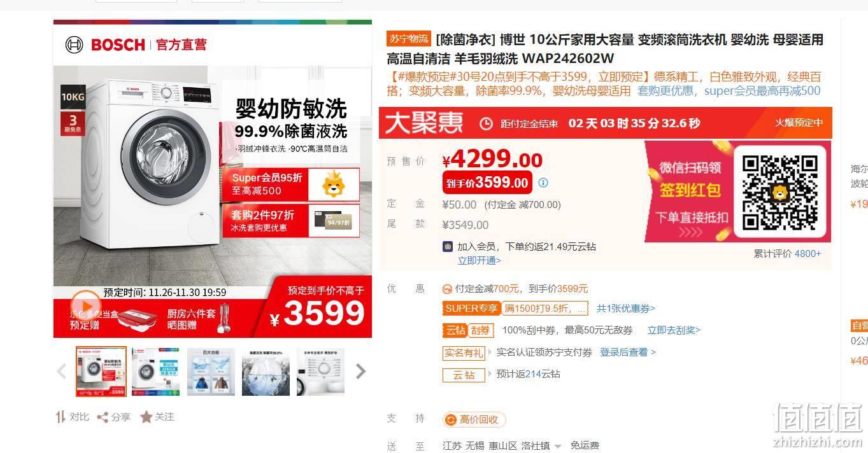This screenshot has width=868, height=453.
Task: Click the SUPER专享 coupon tag
Action: pos(472,309)
